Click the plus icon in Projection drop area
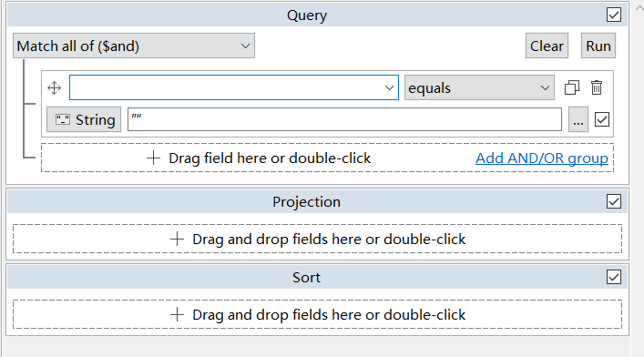Viewport: 644px width, 357px height. tap(177, 240)
